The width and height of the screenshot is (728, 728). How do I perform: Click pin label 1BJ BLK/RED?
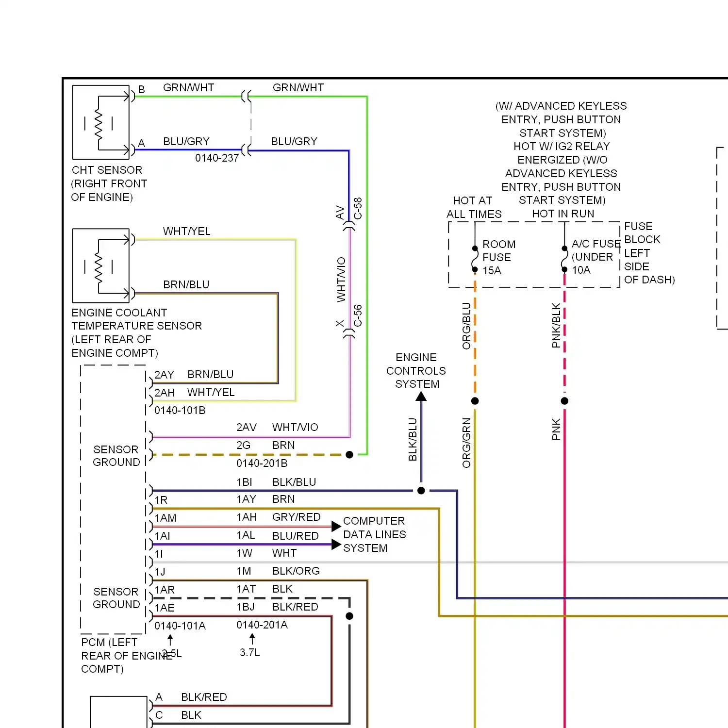(277, 607)
